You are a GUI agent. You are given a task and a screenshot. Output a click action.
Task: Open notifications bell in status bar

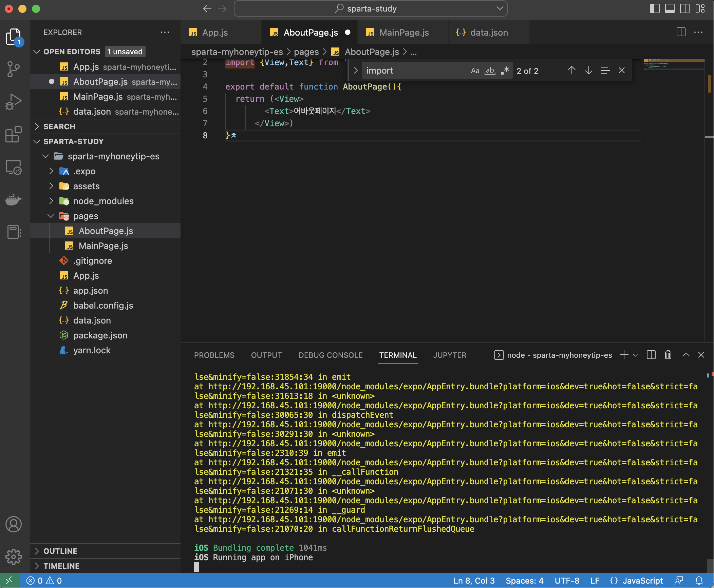[x=699, y=581]
